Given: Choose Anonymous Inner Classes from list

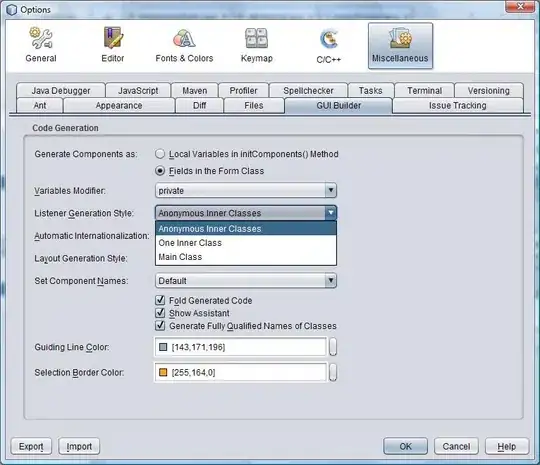Looking at the screenshot, I should (x=246, y=229).
